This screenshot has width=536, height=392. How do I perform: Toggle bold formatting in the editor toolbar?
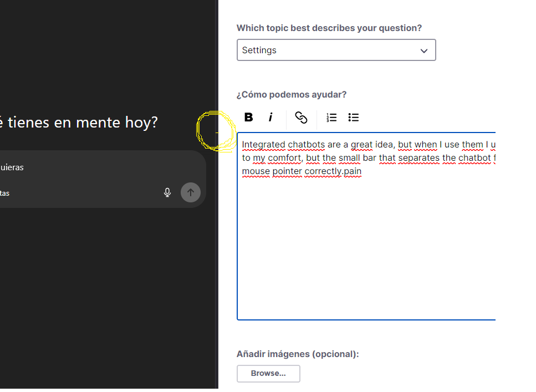(x=249, y=117)
